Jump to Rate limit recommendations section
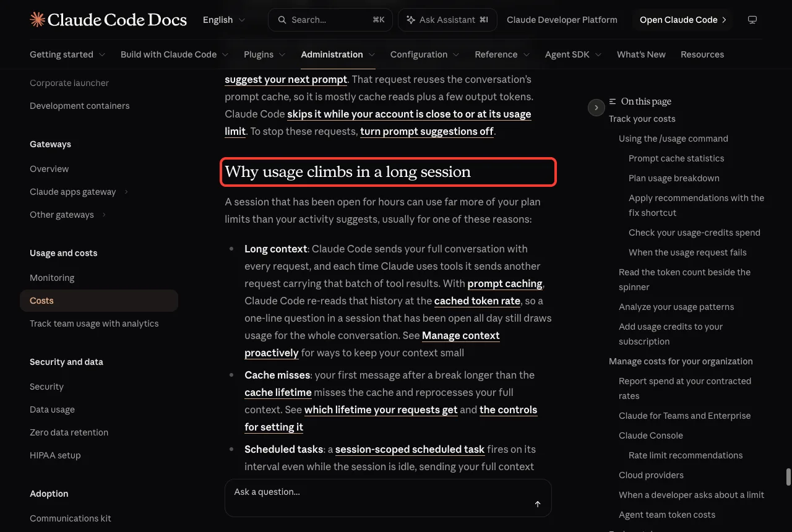Screen dimensions: 792x532 [x=686, y=455]
